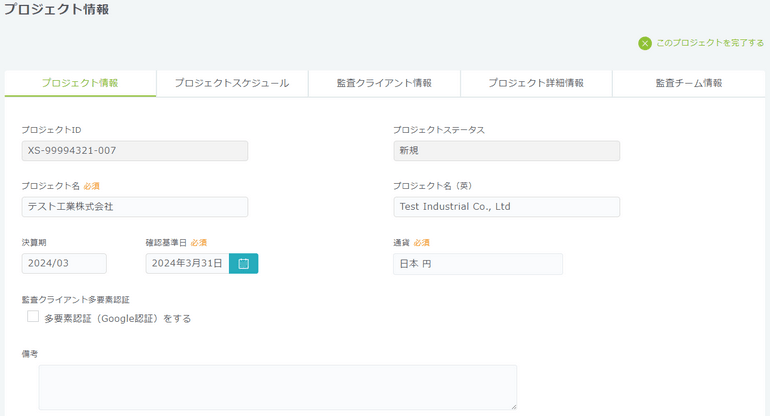Switch to the プロジェクトスケジュール tab

pos(232,83)
